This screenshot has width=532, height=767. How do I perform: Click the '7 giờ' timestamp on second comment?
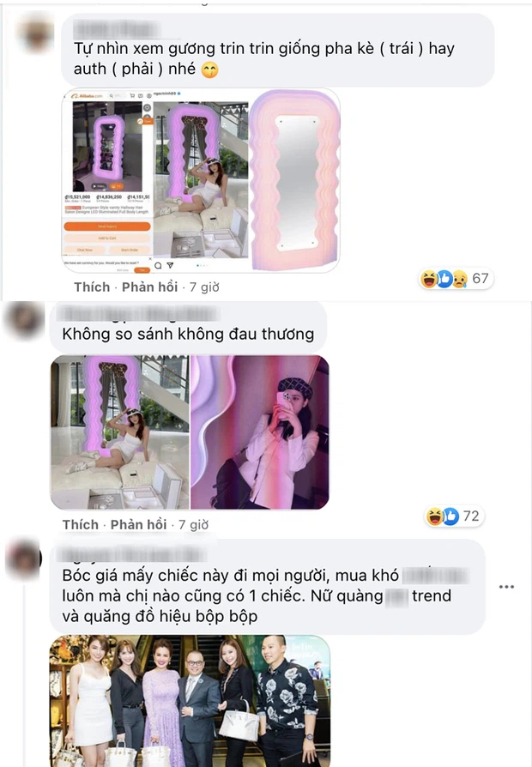point(193,525)
